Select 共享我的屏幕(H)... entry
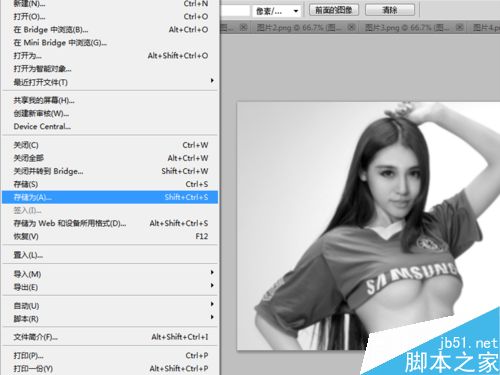 point(110,100)
